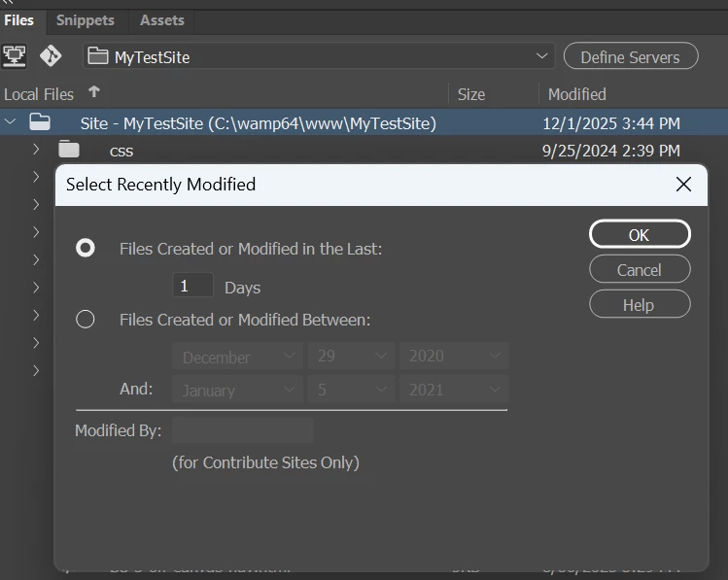Viewport: 728px width, 580px height.
Task: Click the Define Servers button
Action: pyautogui.click(x=631, y=56)
